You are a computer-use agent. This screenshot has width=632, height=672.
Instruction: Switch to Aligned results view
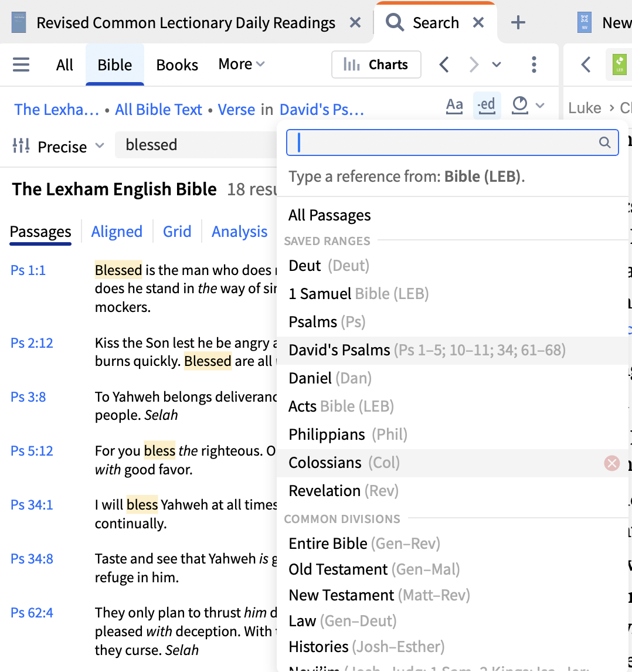click(117, 232)
